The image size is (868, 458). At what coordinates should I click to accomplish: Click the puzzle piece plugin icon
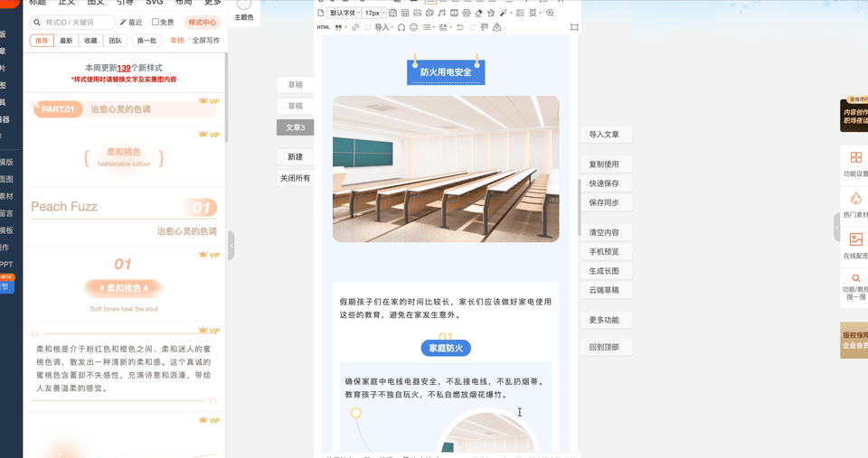click(x=368, y=27)
